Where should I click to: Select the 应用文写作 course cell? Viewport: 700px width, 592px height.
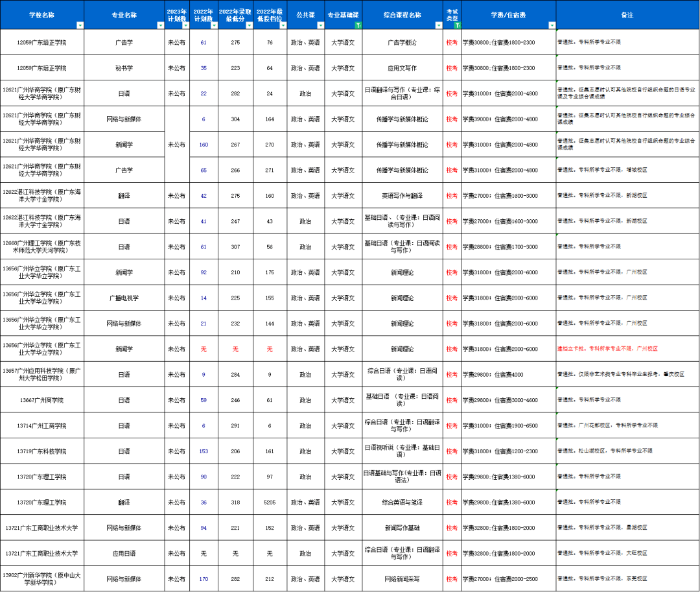(x=402, y=68)
